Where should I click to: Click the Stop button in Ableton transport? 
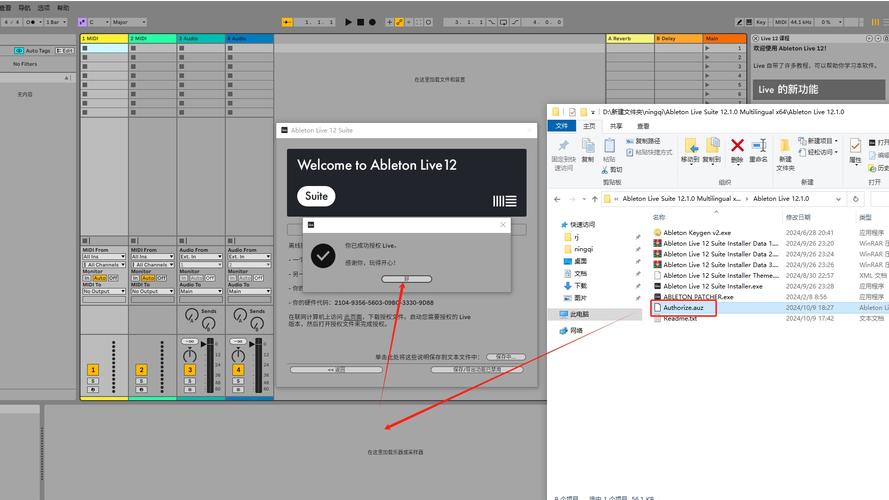click(x=361, y=22)
